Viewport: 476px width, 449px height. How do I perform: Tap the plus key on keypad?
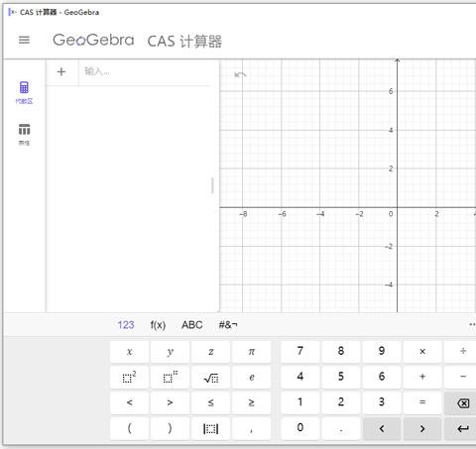(x=422, y=377)
